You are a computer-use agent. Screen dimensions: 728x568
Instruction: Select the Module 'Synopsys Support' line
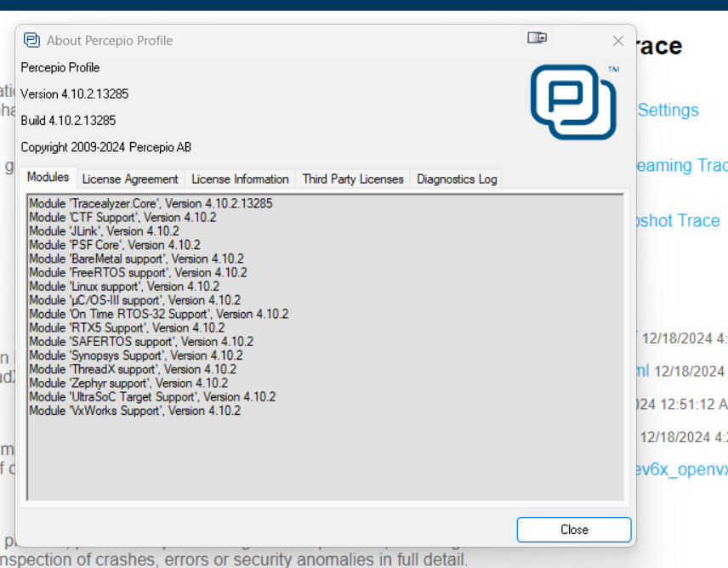[x=135, y=356]
